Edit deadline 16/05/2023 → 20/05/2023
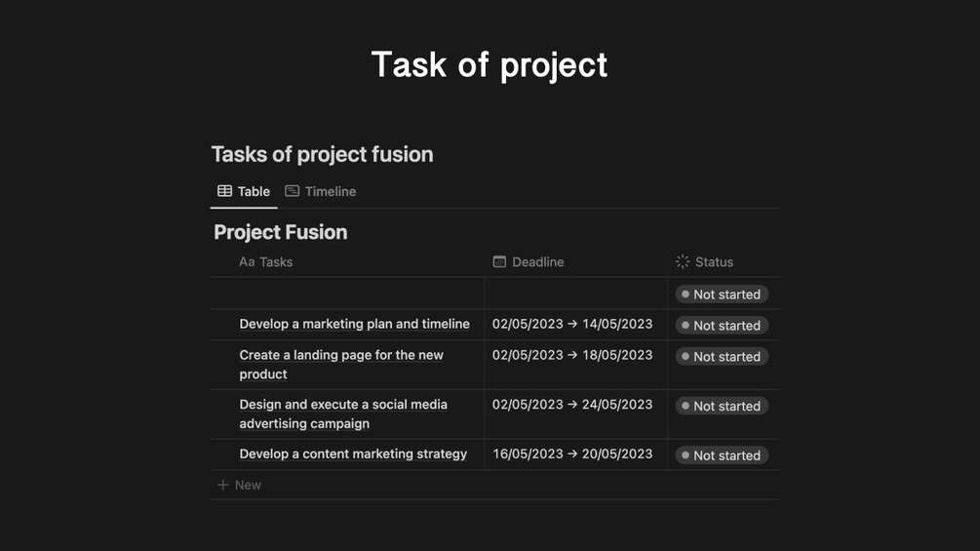This screenshot has height=551, width=980. (x=572, y=453)
